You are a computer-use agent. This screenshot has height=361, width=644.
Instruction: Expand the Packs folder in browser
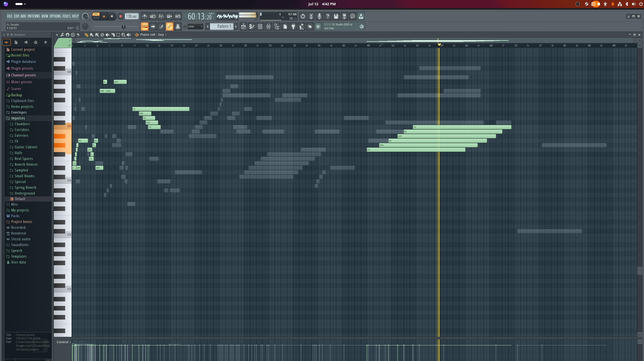tap(15, 216)
